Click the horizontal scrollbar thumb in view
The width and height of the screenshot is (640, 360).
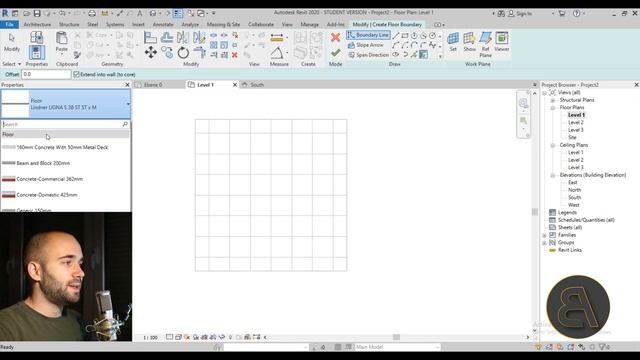[396, 337]
